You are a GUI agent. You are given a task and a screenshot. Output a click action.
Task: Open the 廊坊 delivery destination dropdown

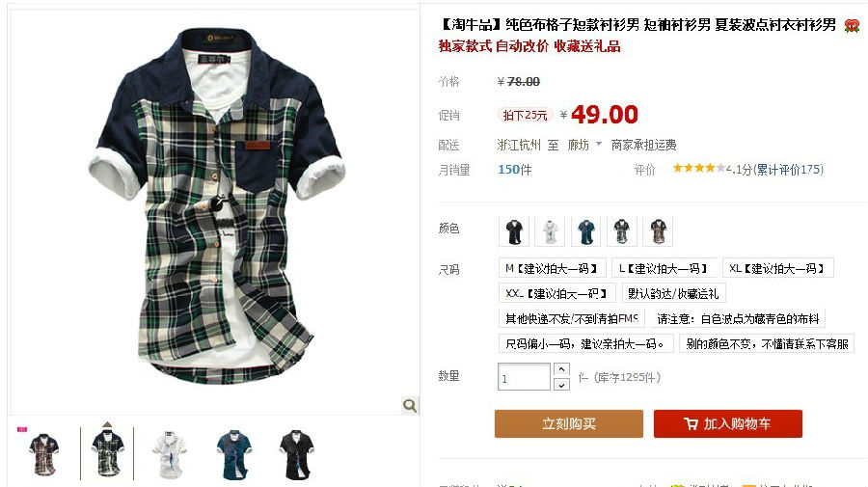(x=584, y=145)
